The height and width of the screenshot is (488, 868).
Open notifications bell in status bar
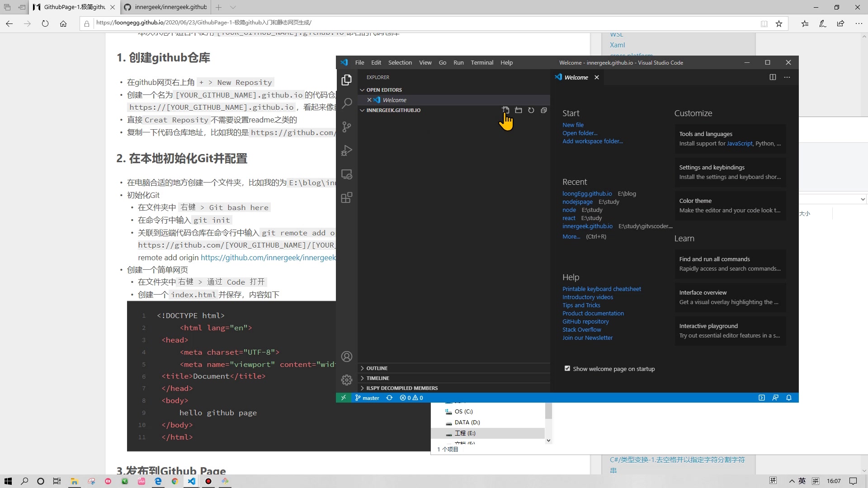click(789, 398)
